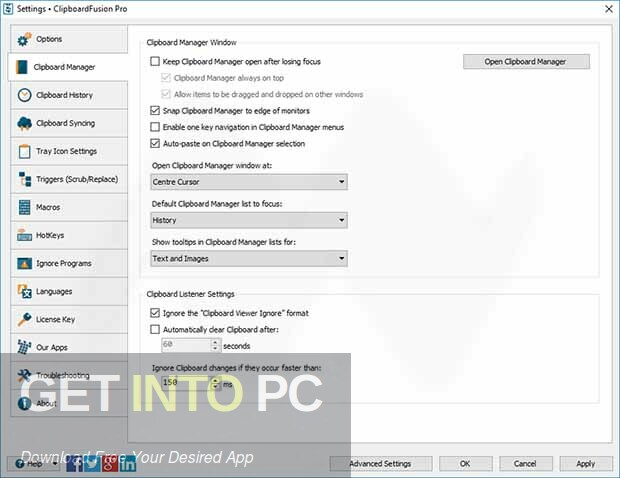
Task: Increase the auto-clear seconds spinner
Action: 215,342
